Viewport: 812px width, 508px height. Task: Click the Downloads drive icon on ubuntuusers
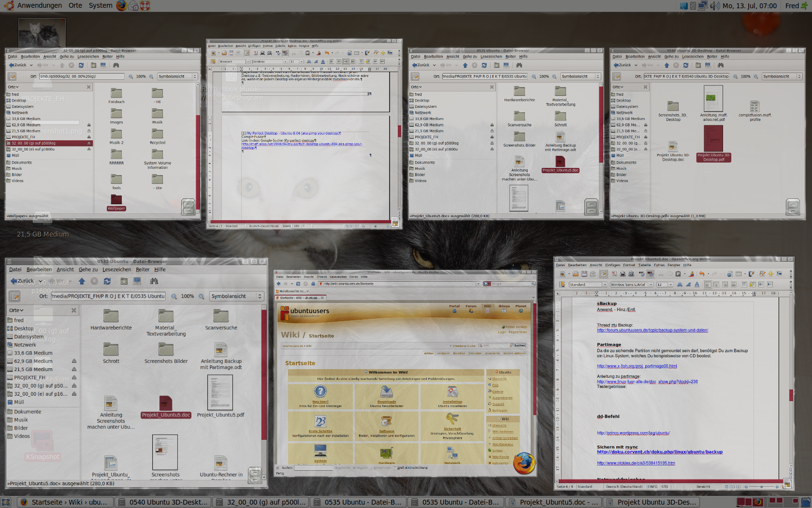(x=386, y=391)
